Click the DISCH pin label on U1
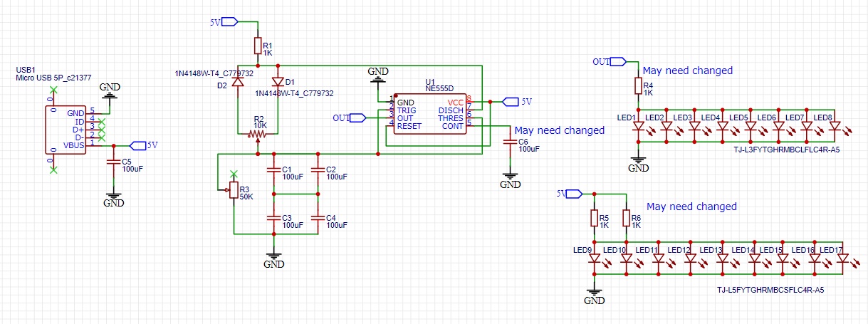The width and height of the screenshot is (868, 324). pos(451,110)
